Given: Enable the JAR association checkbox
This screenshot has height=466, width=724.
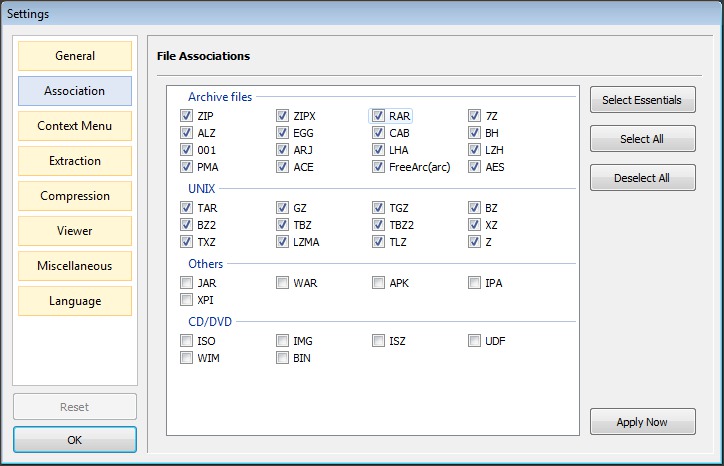Looking at the screenshot, I should pos(187,283).
